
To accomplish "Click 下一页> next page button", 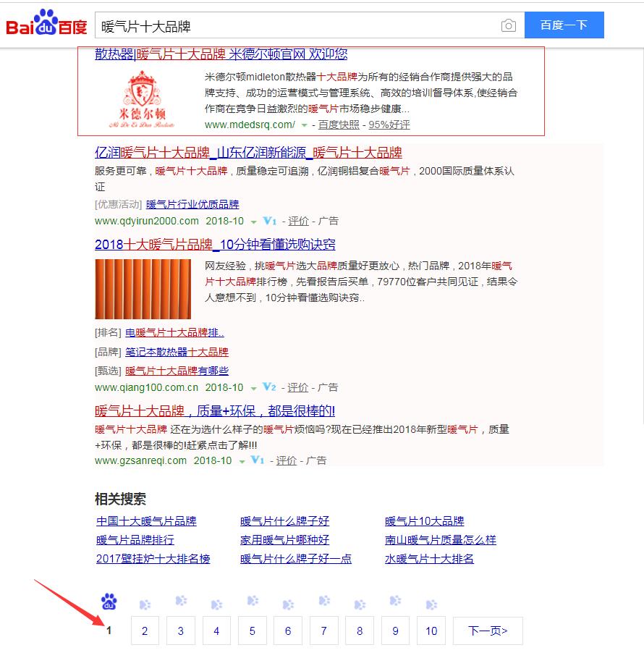I will pyautogui.click(x=488, y=631).
